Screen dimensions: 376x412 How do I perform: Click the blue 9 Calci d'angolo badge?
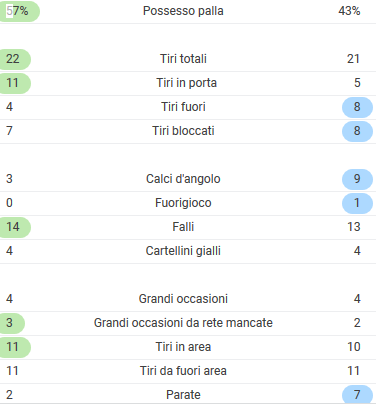[x=357, y=179]
